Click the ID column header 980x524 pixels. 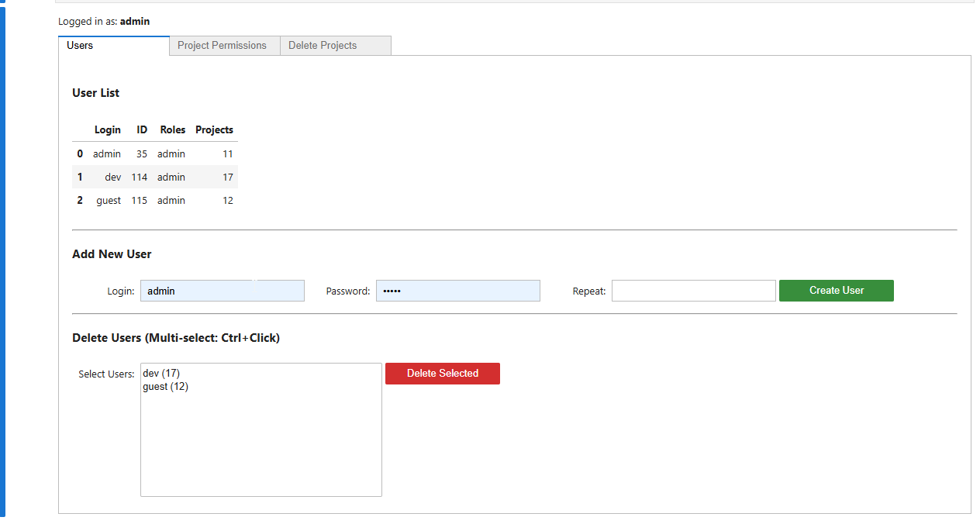pyautogui.click(x=142, y=130)
